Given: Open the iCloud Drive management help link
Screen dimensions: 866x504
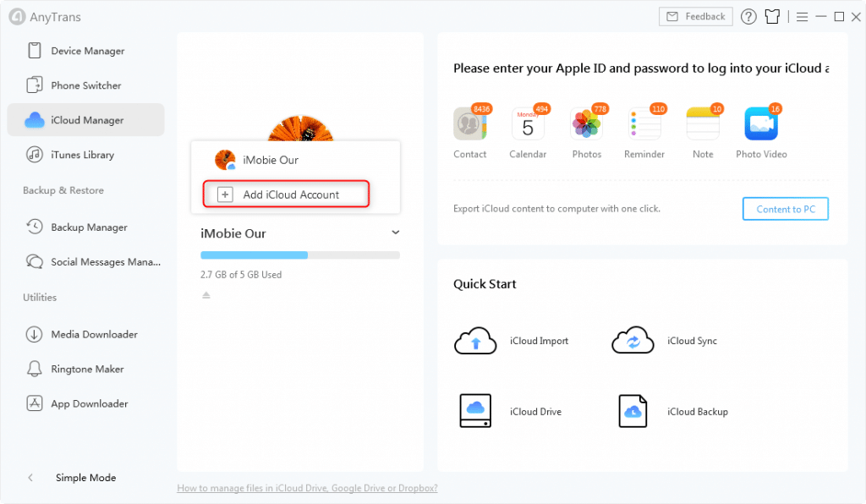Looking at the screenshot, I should pyautogui.click(x=307, y=488).
